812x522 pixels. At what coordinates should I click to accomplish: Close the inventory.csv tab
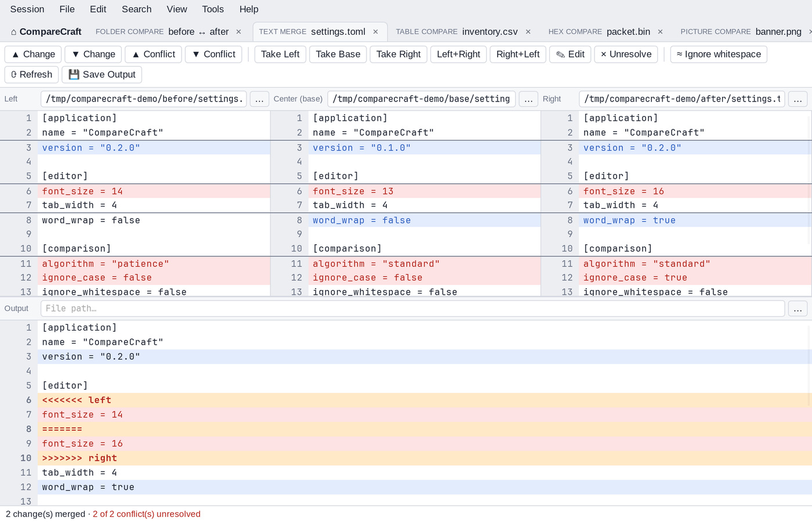[528, 32]
